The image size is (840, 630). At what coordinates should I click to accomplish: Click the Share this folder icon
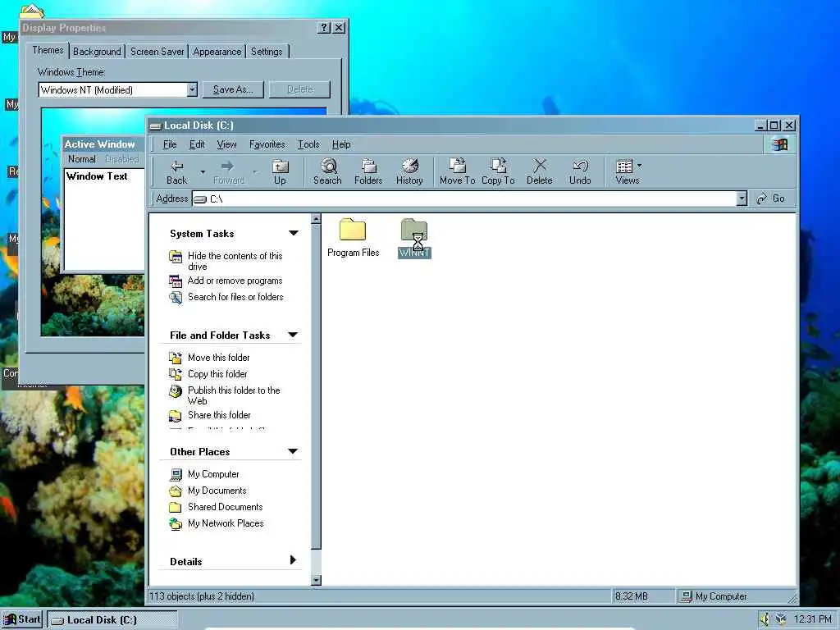pos(176,416)
